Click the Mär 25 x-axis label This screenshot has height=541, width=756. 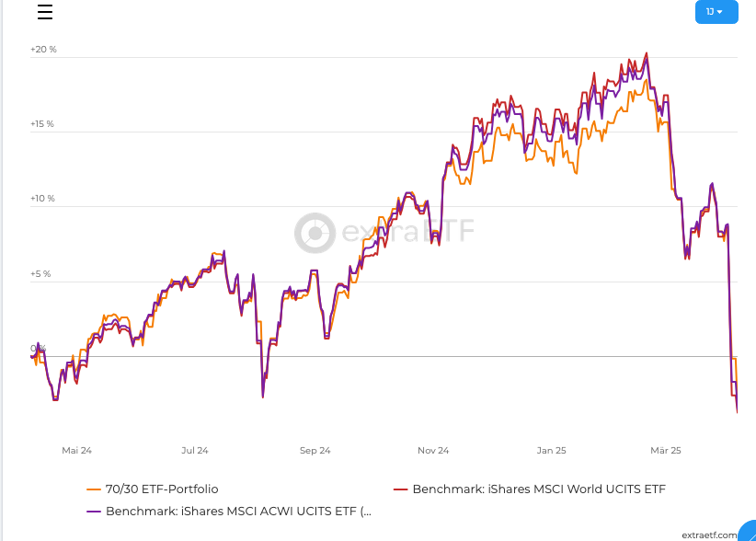(666, 451)
